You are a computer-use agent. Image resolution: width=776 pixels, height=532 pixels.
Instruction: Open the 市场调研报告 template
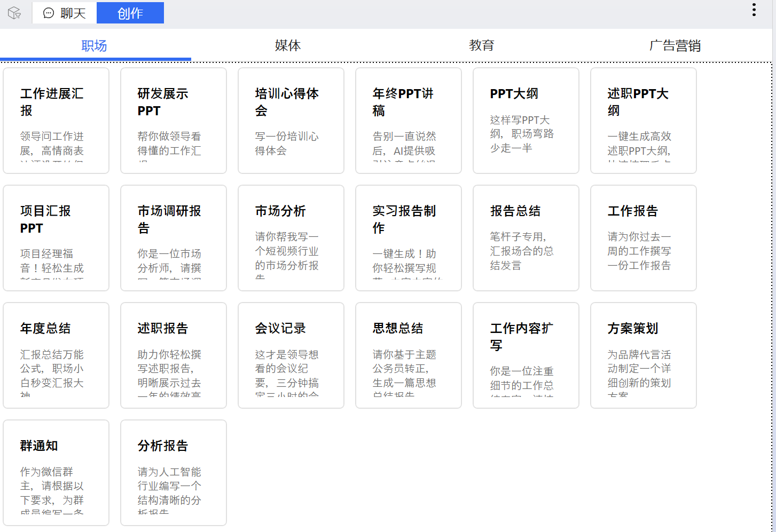(x=173, y=237)
